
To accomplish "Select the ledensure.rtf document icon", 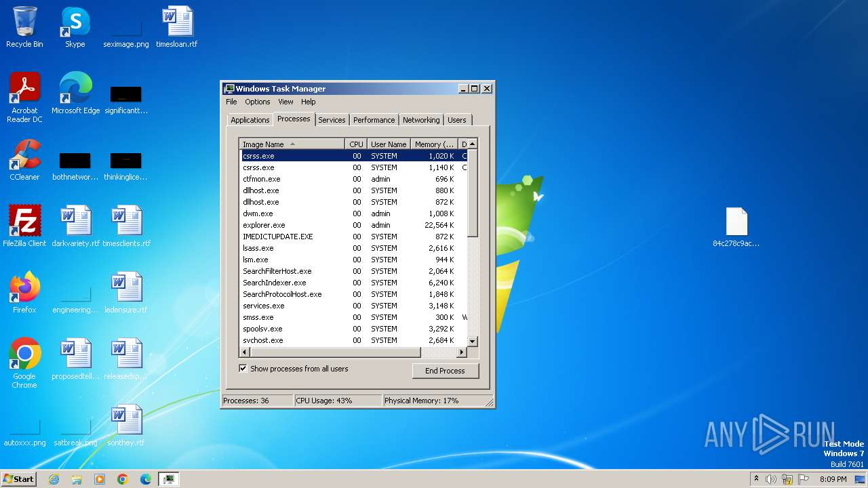I will point(126,293).
